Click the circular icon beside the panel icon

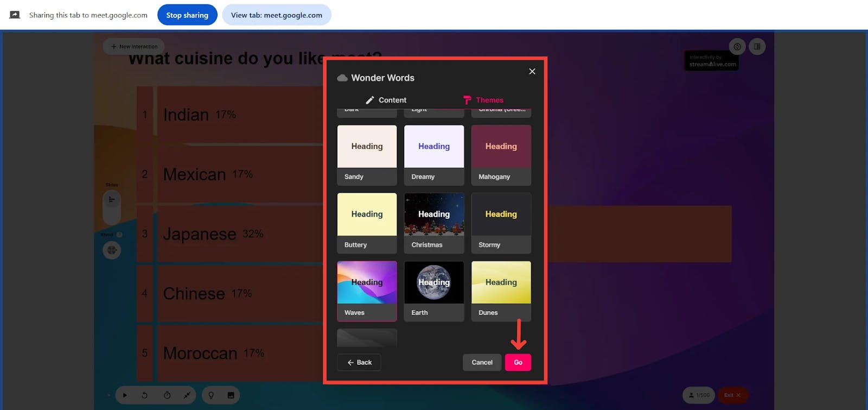(x=737, y=47)
